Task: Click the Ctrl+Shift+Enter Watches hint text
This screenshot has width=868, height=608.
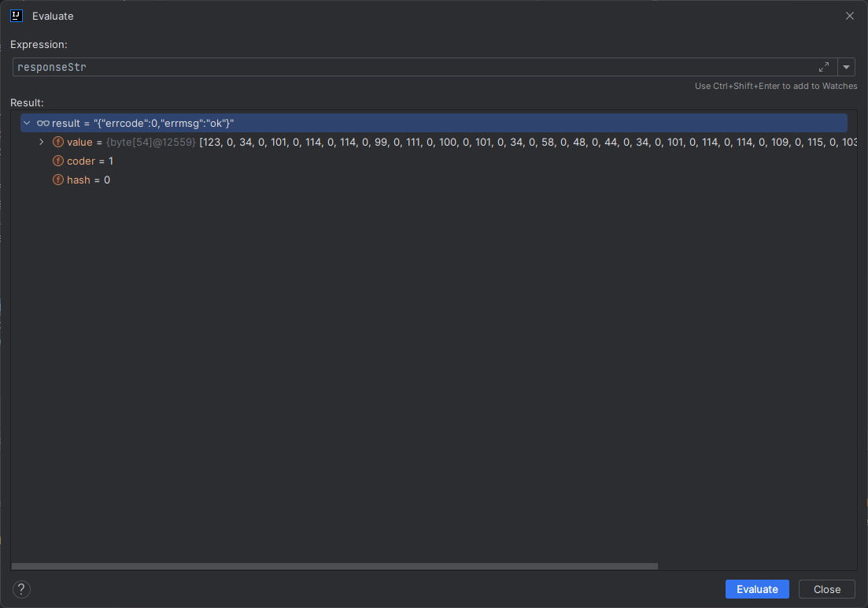Action: [776, 86]
